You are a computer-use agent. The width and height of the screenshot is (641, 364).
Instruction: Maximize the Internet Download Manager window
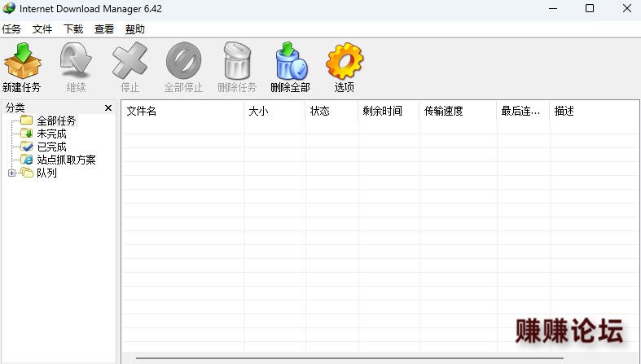click(x=590, y=8)
